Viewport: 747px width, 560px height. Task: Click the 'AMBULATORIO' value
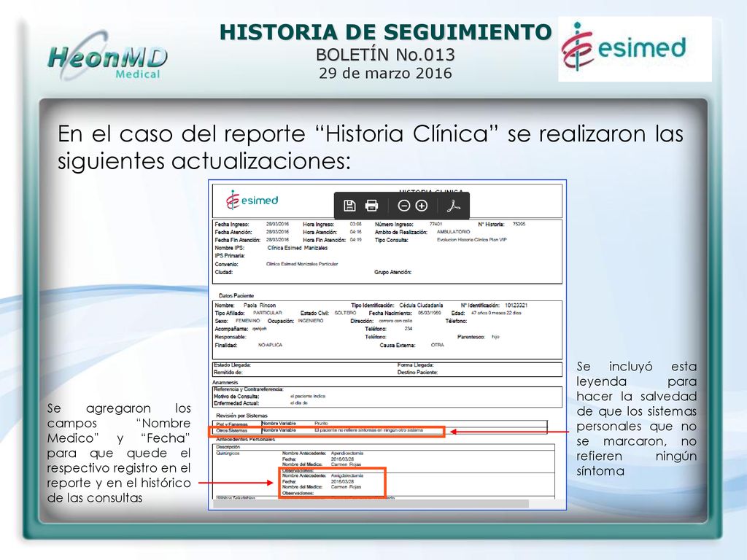tap(454, 232)
